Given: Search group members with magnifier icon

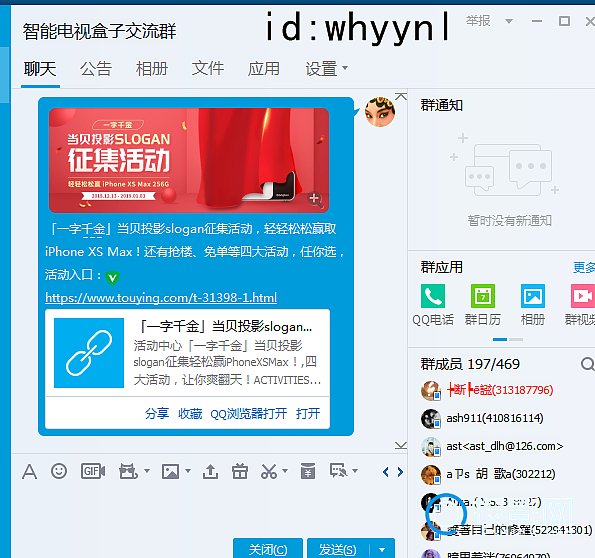Looking at the screenshot, I should pos(587,364).
